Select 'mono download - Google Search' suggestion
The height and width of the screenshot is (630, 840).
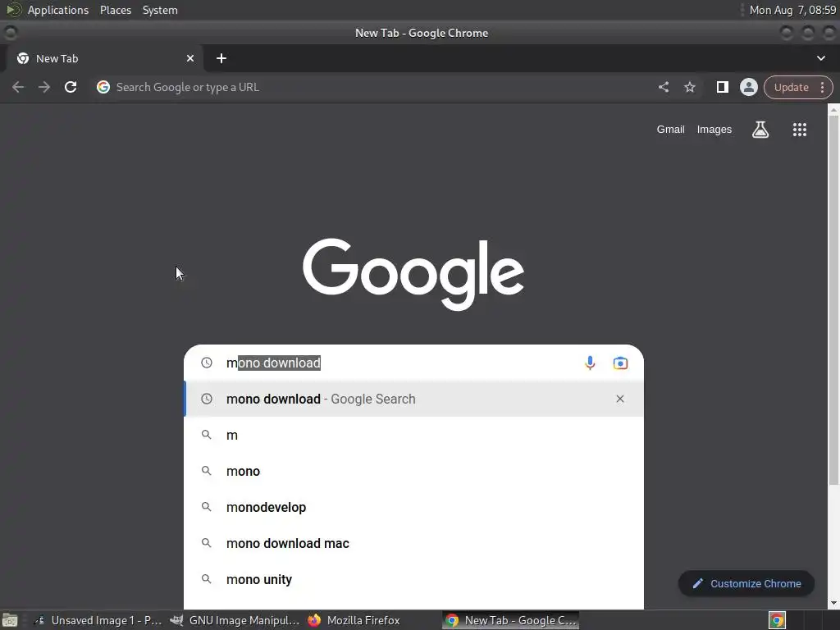[413, 399]
